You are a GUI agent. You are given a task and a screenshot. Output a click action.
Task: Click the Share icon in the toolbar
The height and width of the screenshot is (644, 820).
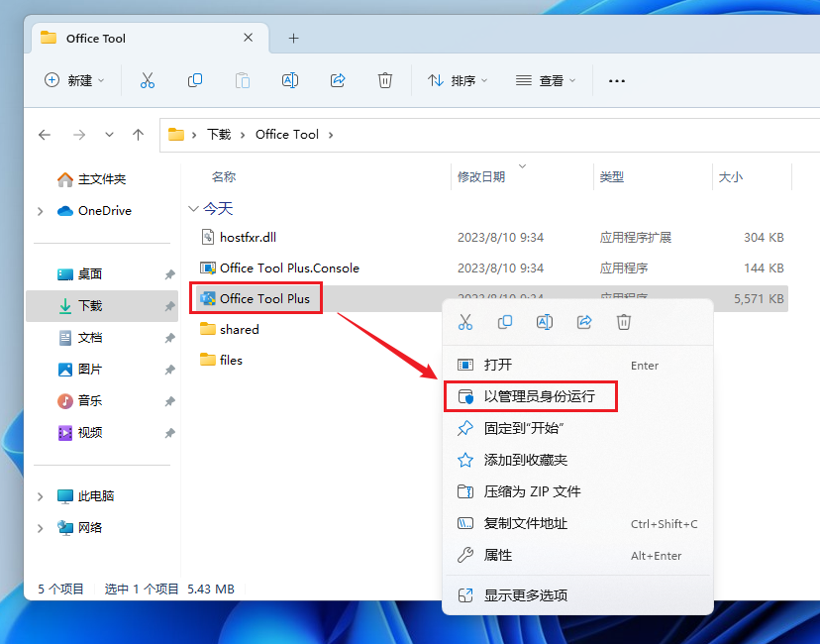point(338,80)
